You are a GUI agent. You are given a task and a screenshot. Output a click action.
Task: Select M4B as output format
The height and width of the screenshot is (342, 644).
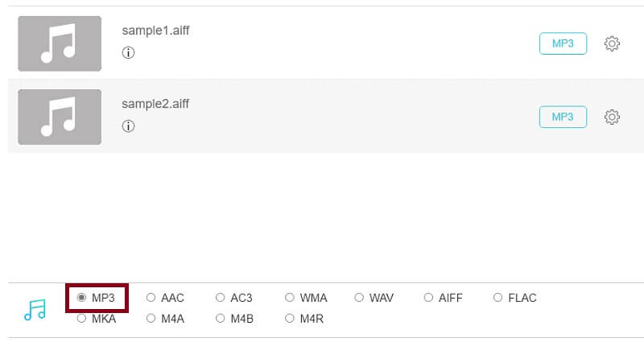[x=221, y=319]
